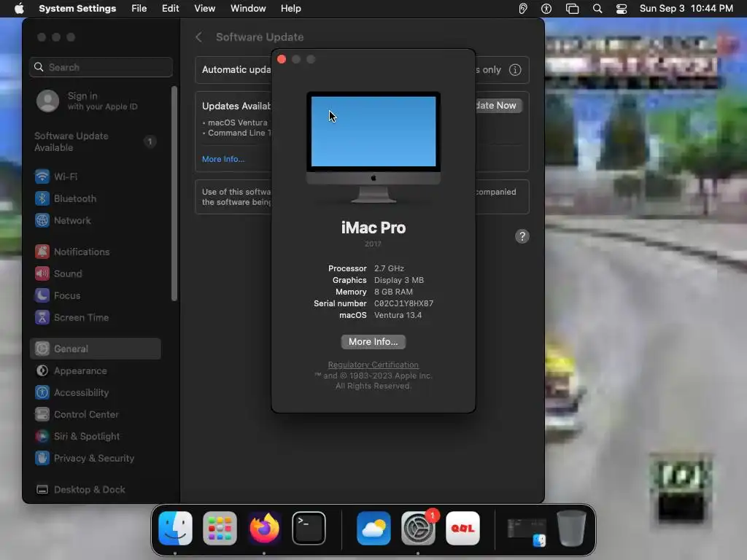This screenshot has height=560, width=747.
Task: Click the iMac Pro title text
Action: 373,227
